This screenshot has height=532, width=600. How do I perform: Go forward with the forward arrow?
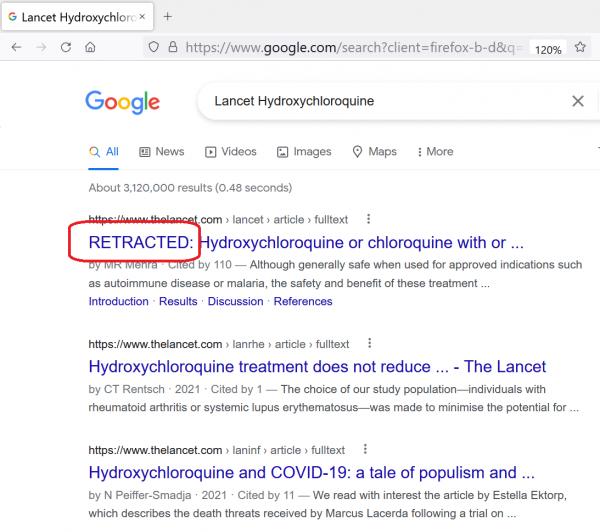[41, 47]
